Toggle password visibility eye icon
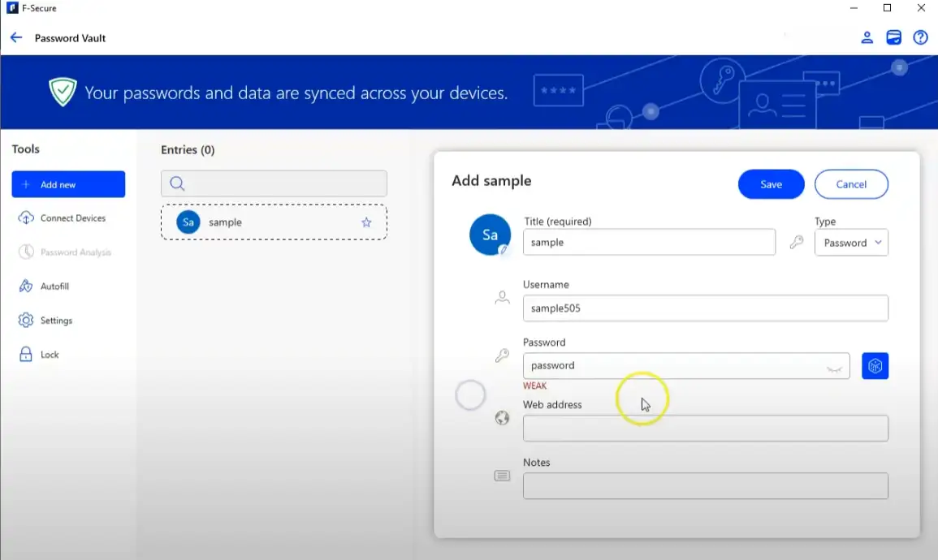Image resolution: width=938 pixels, height=560 pixels. [834, 367]
